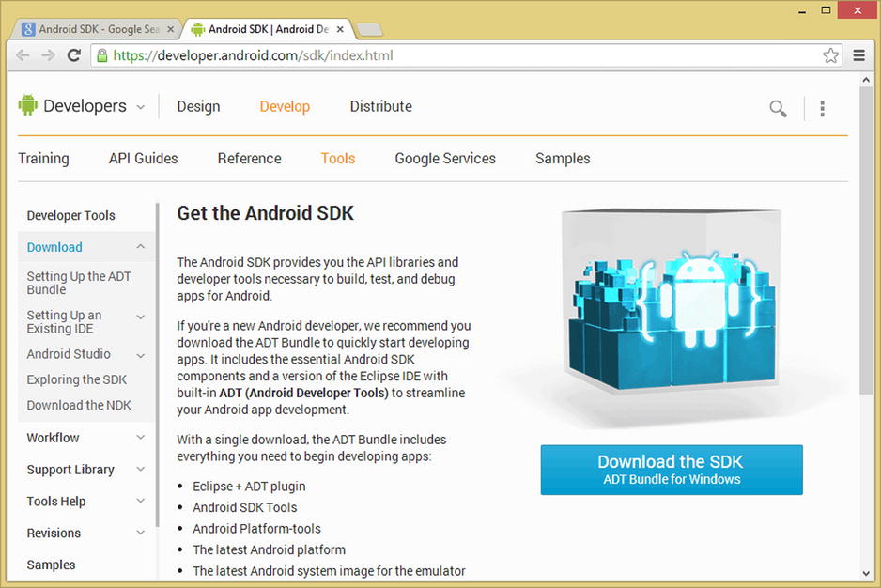Click the Android Platform-tools bullet

click(256, 529)
